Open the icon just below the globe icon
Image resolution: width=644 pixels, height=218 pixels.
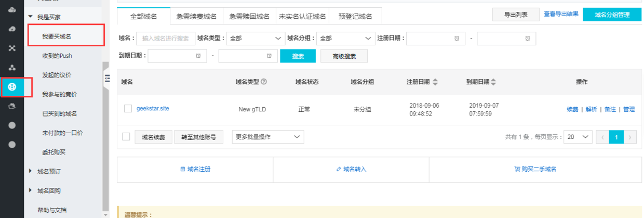click(x=12, y=106)
